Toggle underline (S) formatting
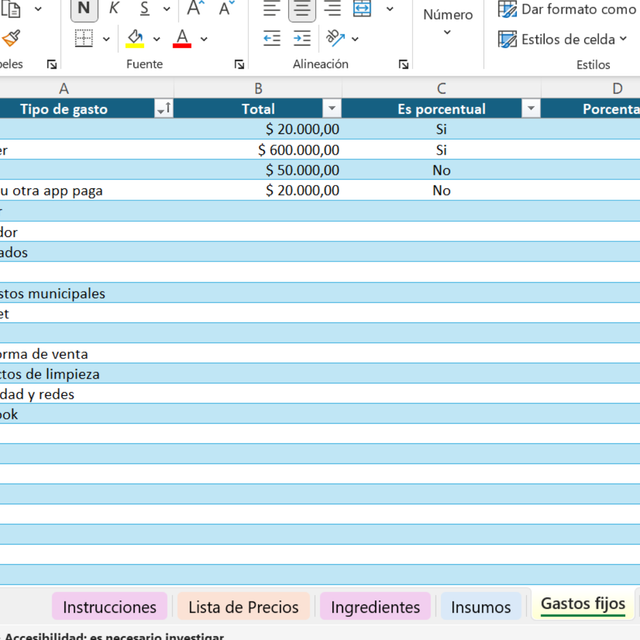This screenshot has height=640, width=640. [144, 9]
